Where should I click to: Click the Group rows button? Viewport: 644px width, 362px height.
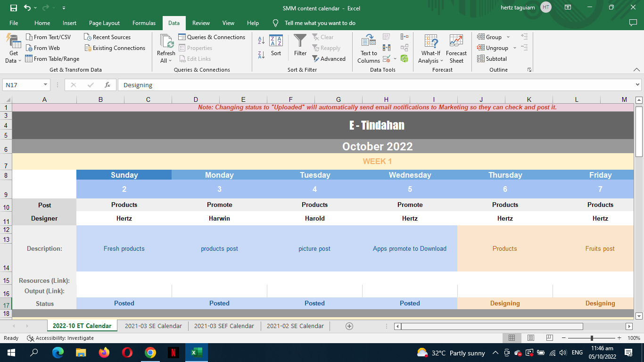click(489, 37)
